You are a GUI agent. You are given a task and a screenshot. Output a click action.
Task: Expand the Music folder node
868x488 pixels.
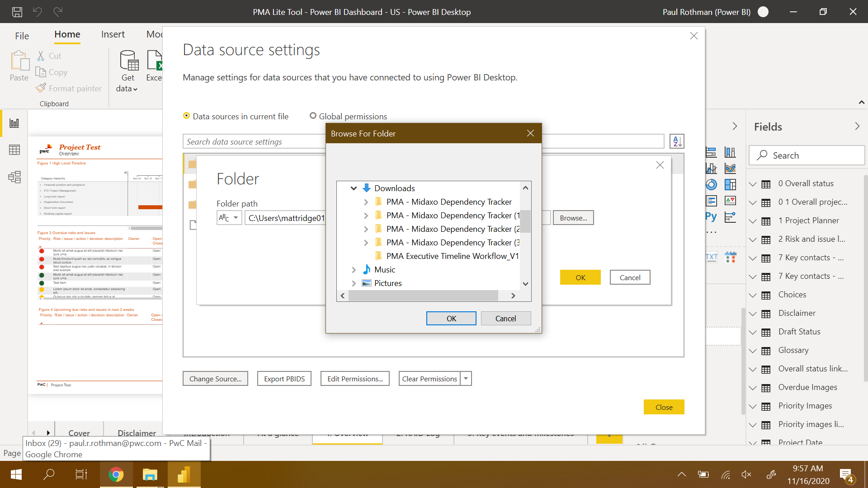(354, 270)
